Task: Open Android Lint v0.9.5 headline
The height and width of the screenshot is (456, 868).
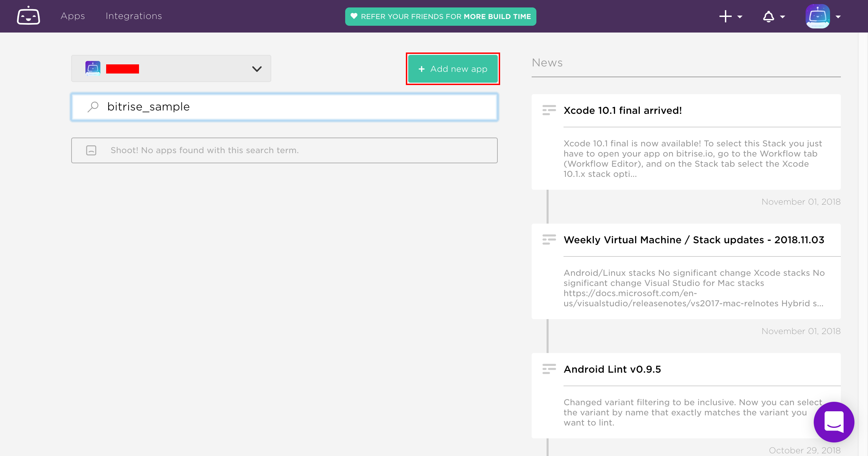Action: tap(612, 369)
